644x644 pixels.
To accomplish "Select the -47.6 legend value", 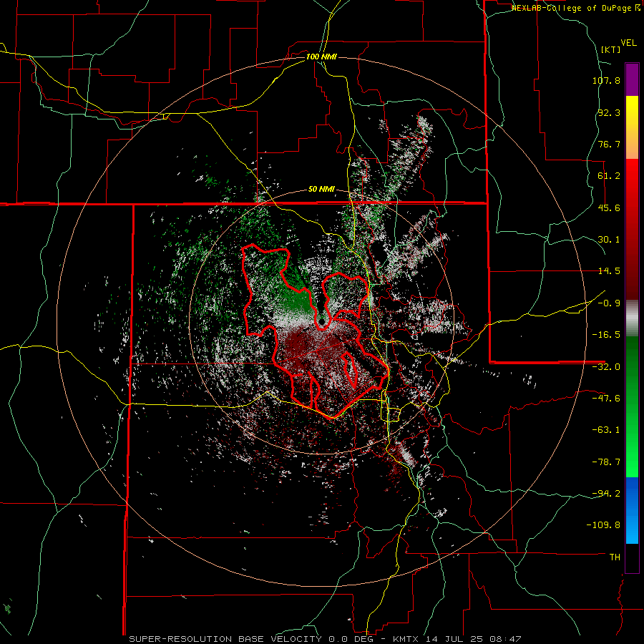I will coord(606,399).
